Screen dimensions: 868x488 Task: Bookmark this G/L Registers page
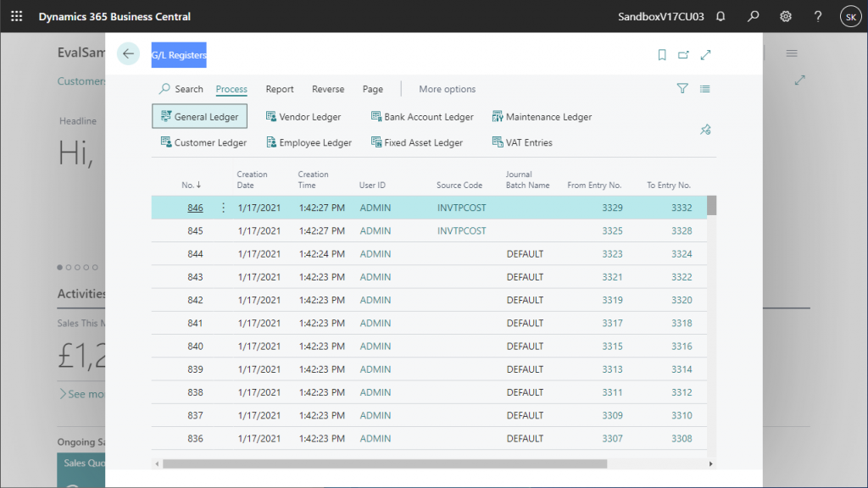click(661, 55)
